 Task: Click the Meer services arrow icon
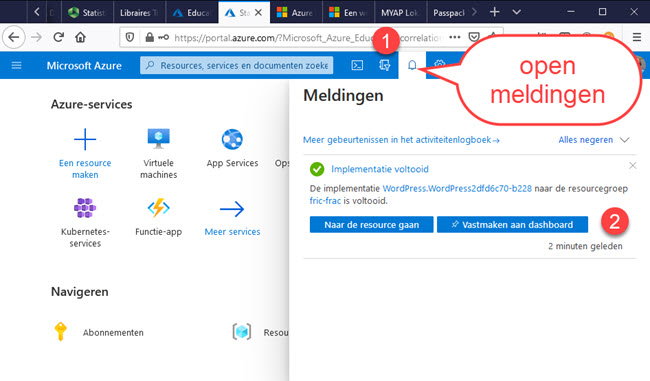[232, 209]
